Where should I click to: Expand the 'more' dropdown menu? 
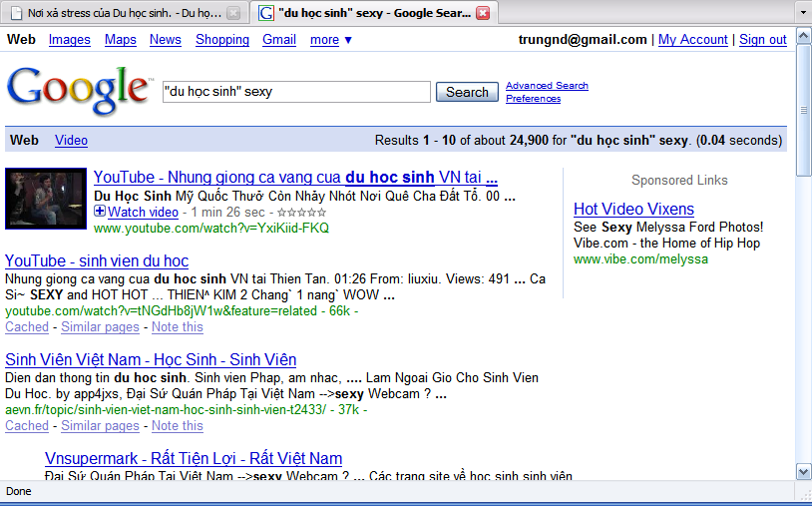click(331, 40)
